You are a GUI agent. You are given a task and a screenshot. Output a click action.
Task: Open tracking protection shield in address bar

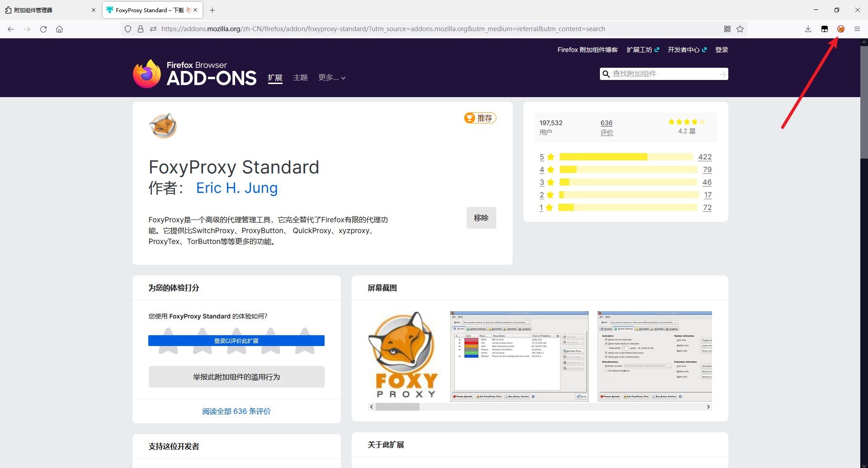[x=128, y=29]
